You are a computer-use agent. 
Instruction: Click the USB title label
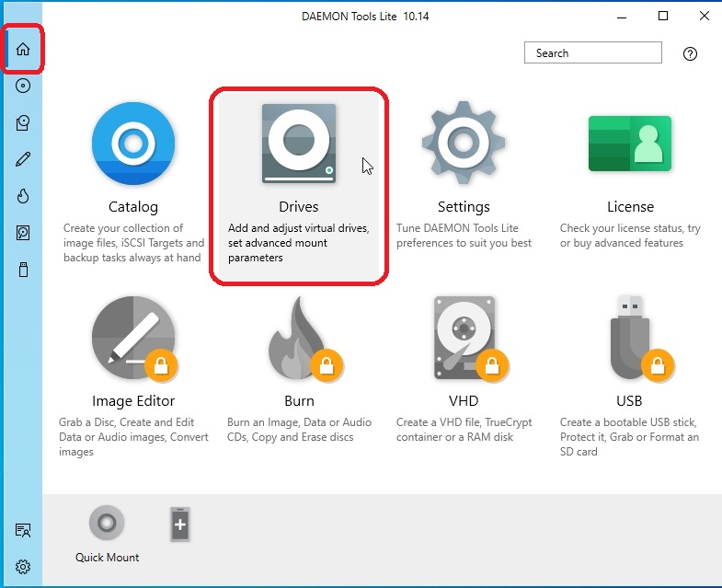coord(629,401)
